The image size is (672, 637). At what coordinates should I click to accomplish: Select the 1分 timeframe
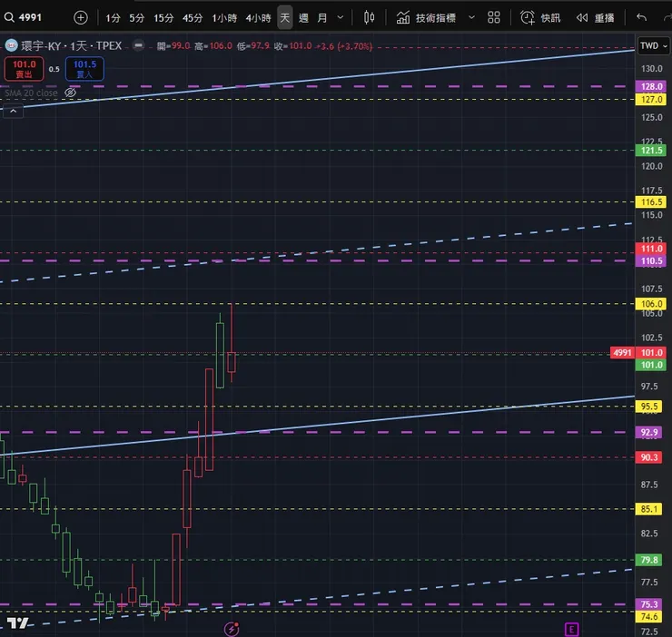(113, 18)
